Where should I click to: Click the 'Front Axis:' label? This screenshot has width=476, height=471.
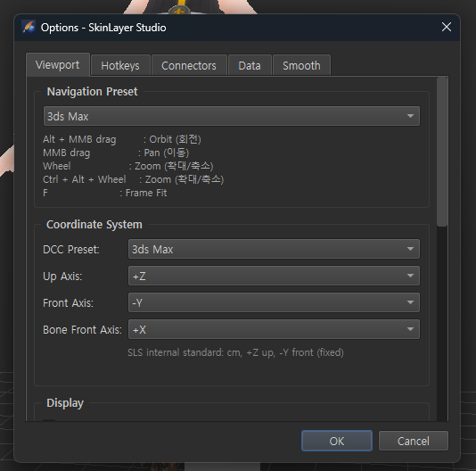point(68,303)
